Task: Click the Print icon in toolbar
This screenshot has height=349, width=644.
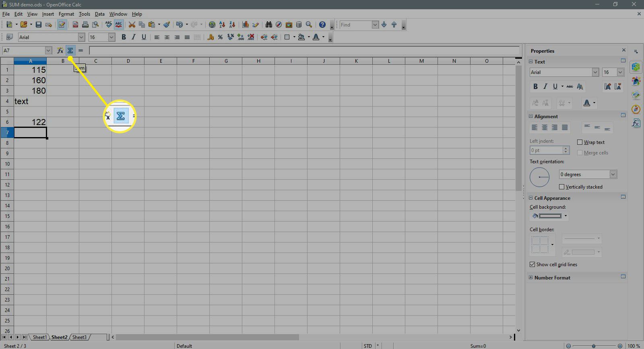Action: click(x=85, y=25)
